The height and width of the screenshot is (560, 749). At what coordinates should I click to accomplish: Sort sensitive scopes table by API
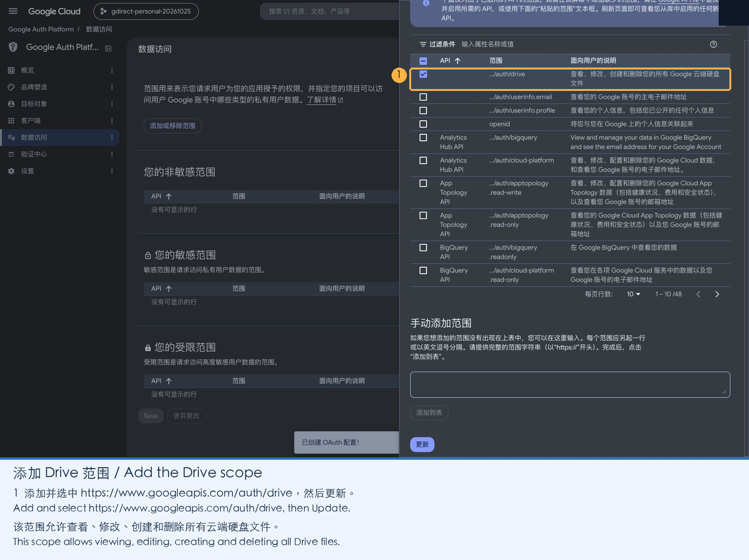pos(169,289)
